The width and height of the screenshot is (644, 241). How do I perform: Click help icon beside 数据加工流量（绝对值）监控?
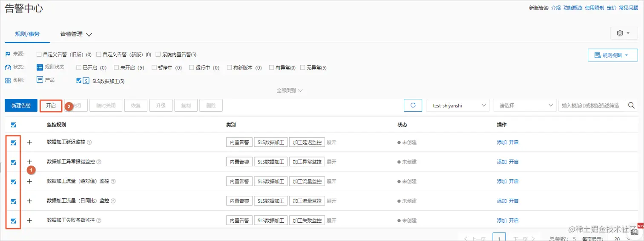point(113,182)
